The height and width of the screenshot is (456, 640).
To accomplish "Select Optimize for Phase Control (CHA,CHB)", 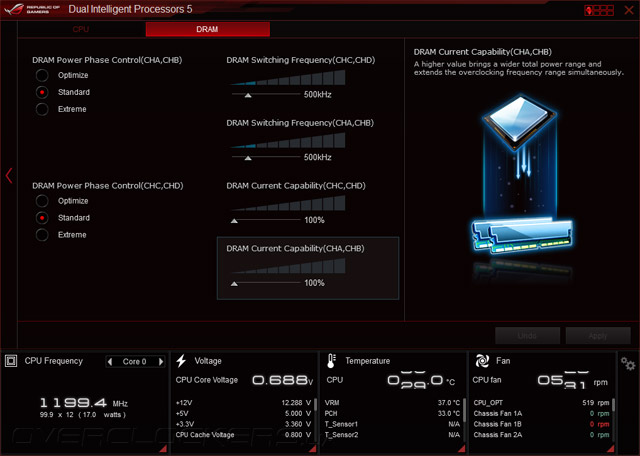I will click(x=42, y=75).
